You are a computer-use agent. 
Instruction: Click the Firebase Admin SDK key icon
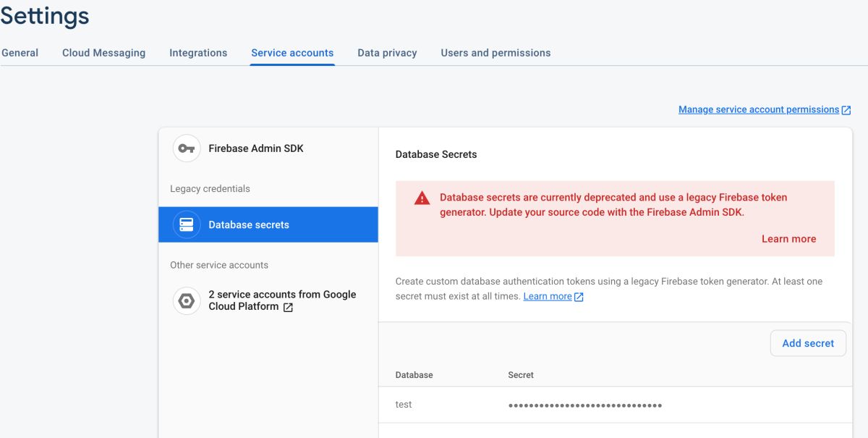coord(187,148)
